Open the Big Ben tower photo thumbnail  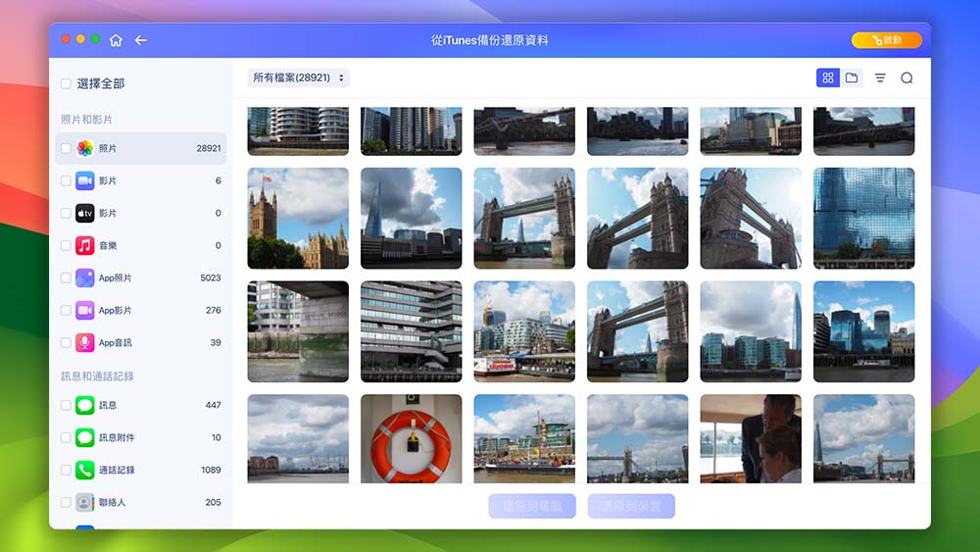pyautogui.click(x=298, y=219)
